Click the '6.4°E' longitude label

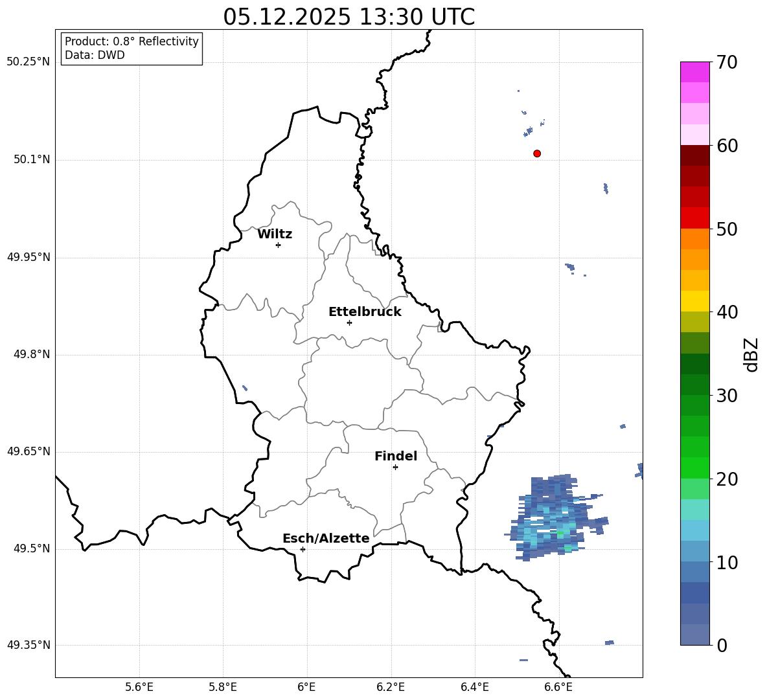point(474,687)
